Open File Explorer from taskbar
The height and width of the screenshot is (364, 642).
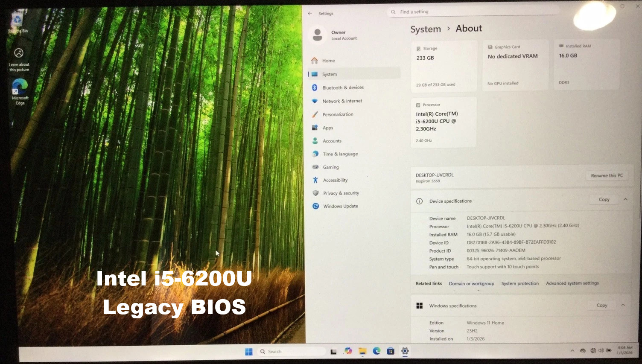[x=362, y=351]
